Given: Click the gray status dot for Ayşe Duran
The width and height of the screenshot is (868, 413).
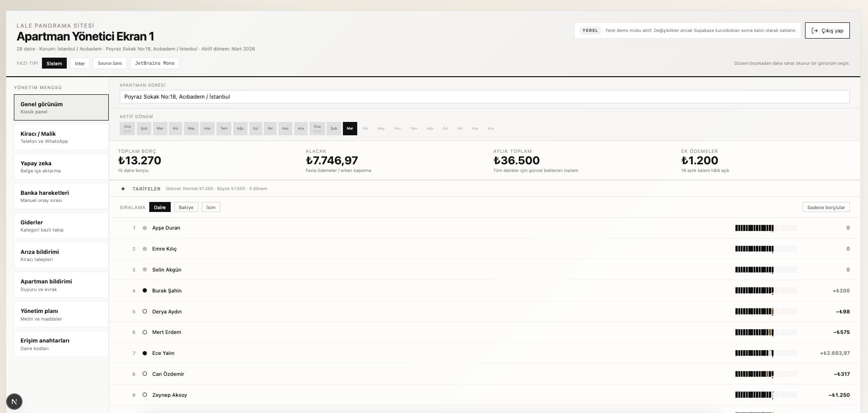Looking at the screenshot, I should click(145, 228).
